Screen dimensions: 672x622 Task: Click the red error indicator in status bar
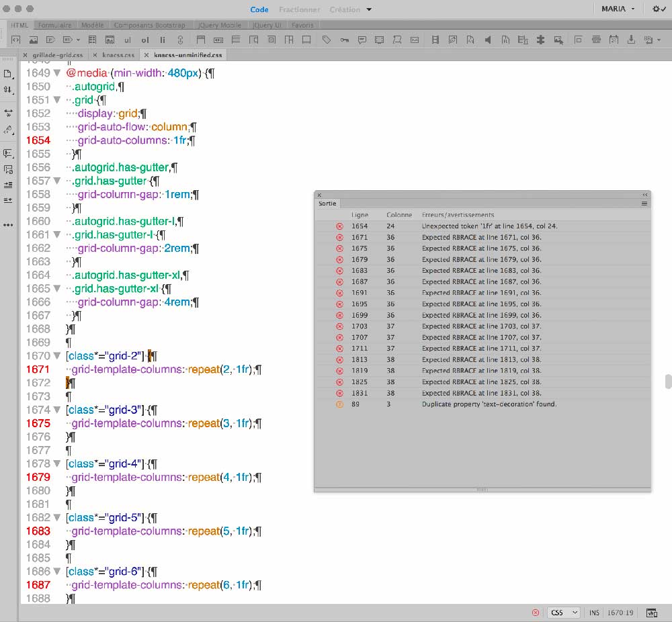pyautogui.click(x=536, y=613)
